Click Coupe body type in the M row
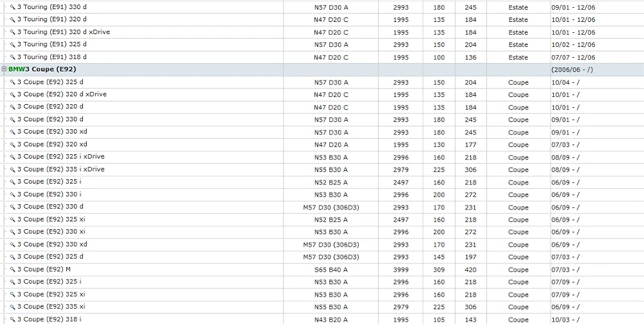Screen dimensions: 644x324 pos(518,270)
